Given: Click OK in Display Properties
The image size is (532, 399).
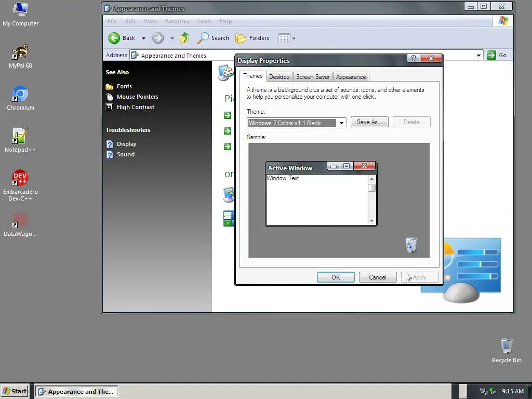Looking at the screenshot, I should pos(336,277).
